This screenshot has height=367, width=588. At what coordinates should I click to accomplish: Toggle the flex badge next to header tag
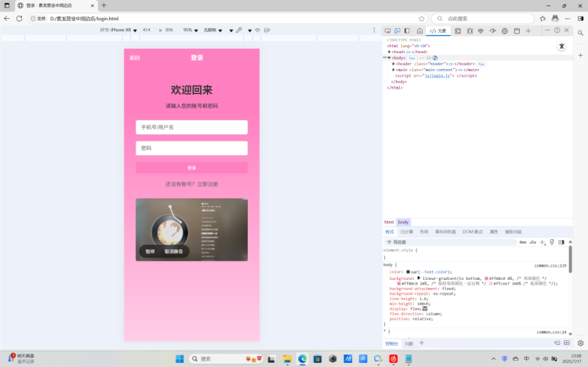tap(481, 64)
